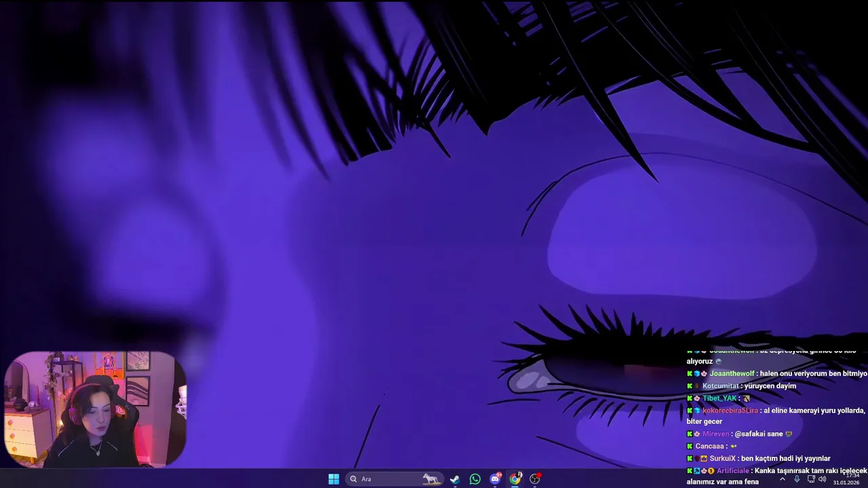Screen dimensions: 868x488
Task: Click the message 'yüruycen dayim'
Action: pos(770,386)
